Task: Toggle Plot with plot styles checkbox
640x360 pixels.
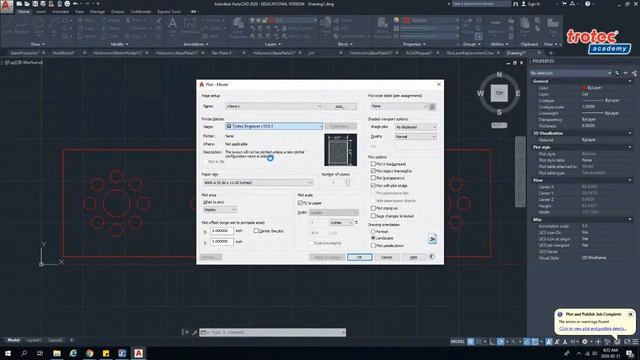Action: [x=373, y=185]
